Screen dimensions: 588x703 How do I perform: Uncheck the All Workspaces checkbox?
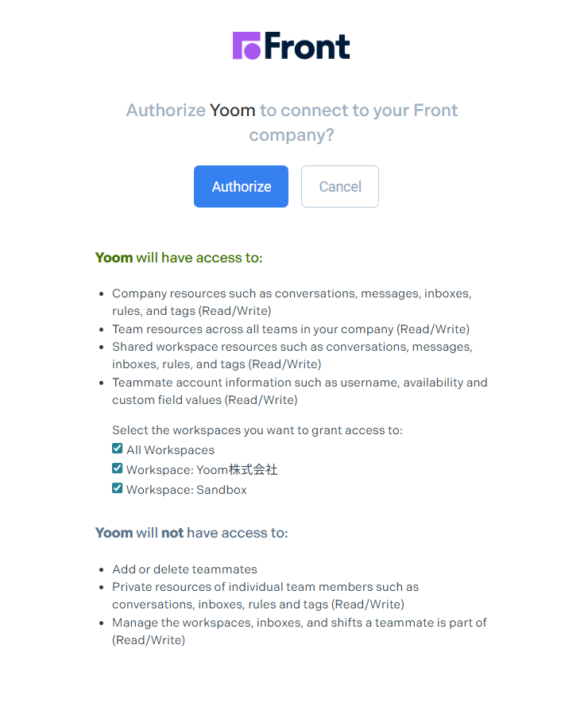pos(118,449)
